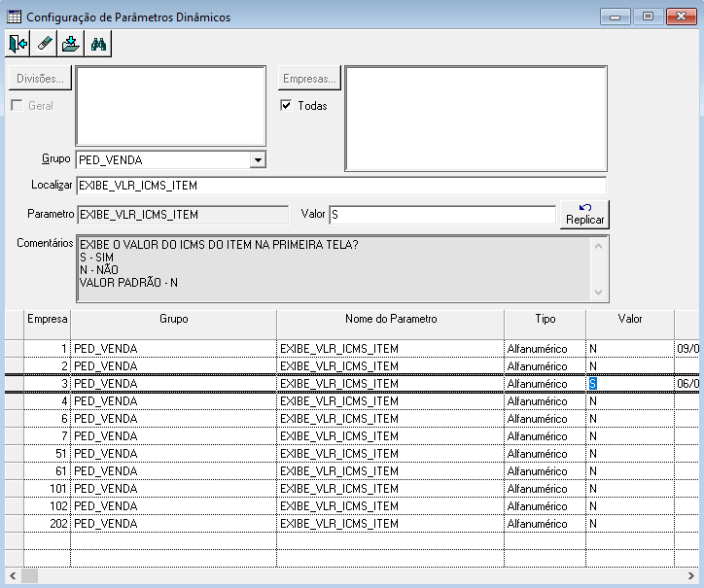Viewport: 704px width, 588px height.
Task: Click EXIBE_VLR_ICMS_ITEM in the Empresa 101 row
Action: tap(339, 489)
